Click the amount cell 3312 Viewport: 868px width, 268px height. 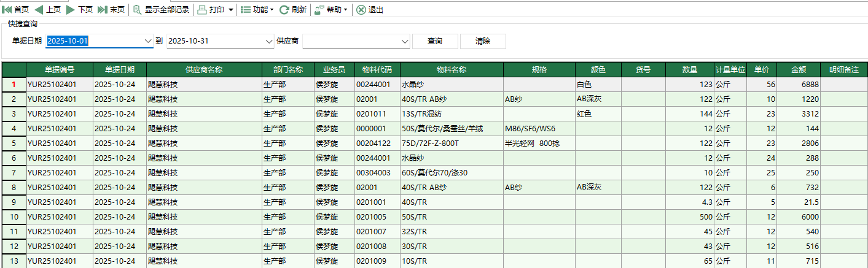[x=799, y=113]
